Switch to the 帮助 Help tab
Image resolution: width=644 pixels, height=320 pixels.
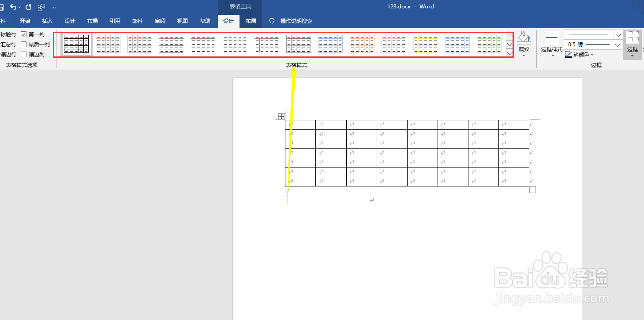pyautogui.click(x=205, y=21)
